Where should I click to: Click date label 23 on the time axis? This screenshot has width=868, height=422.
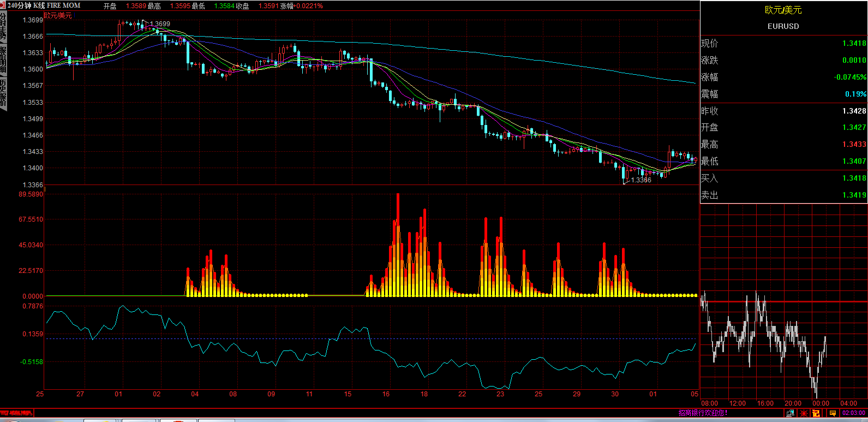(500, 394)
